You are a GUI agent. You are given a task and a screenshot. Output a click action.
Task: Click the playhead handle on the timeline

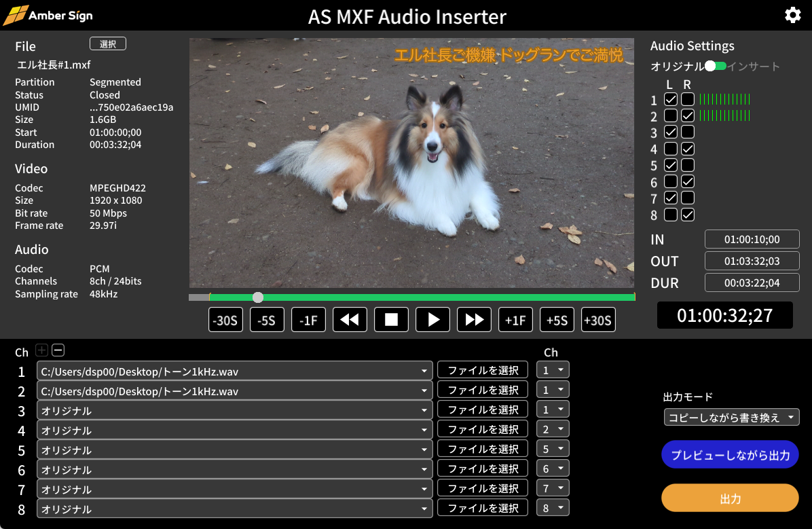(258, 297)
